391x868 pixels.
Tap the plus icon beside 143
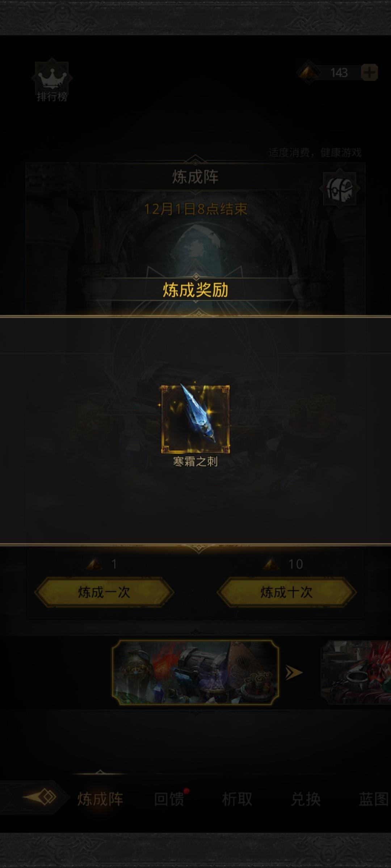click(369, 73)
